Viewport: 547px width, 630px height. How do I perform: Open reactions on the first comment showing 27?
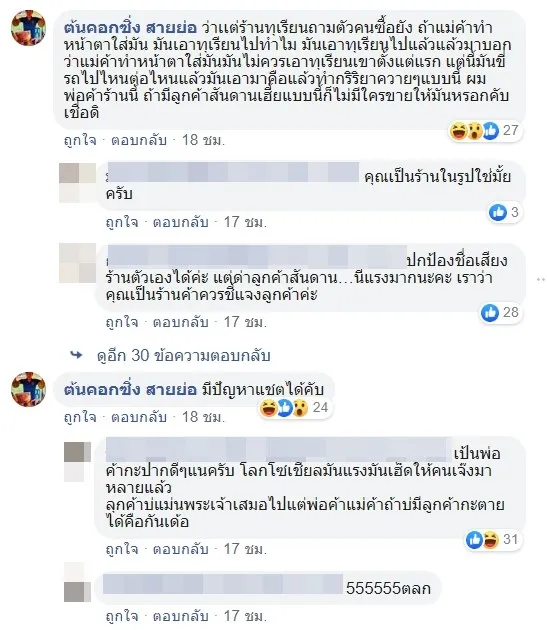485,131
